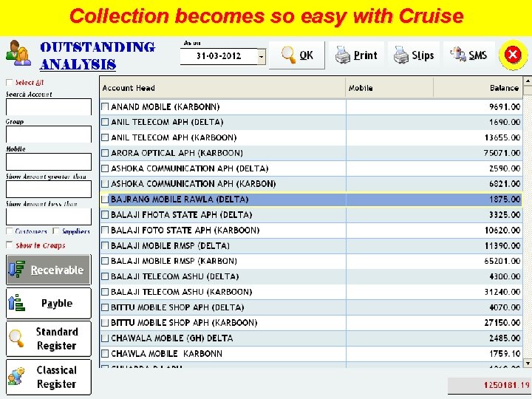Click the Receivable down-arrow icon
This screenshot has height=399, width=532.
coord(16,270)
